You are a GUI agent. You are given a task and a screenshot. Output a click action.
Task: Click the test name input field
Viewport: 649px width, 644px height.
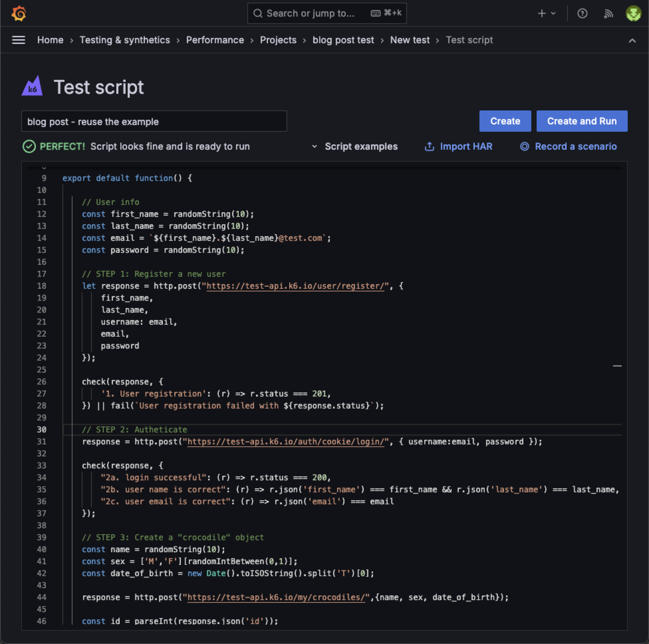coord(154,121)
